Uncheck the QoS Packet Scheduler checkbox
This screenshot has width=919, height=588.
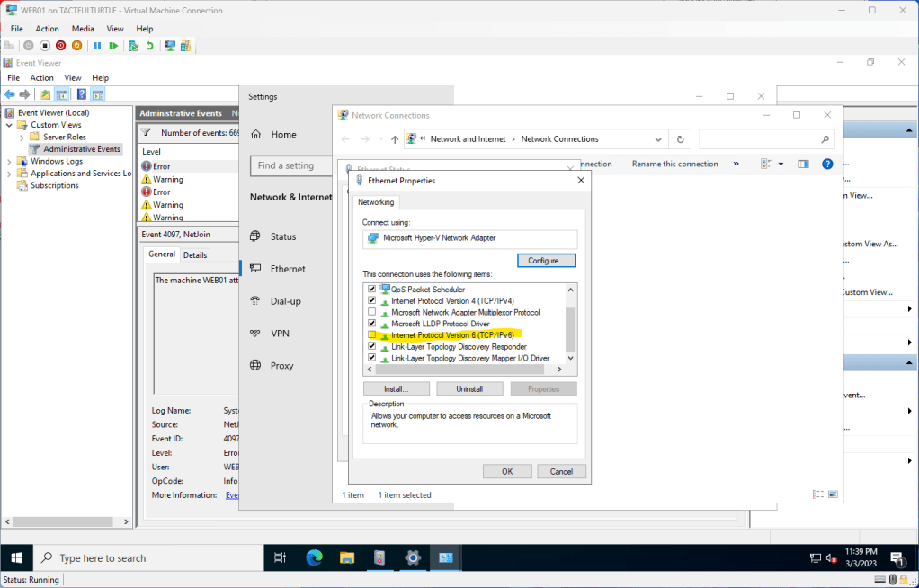click(372, 290)
